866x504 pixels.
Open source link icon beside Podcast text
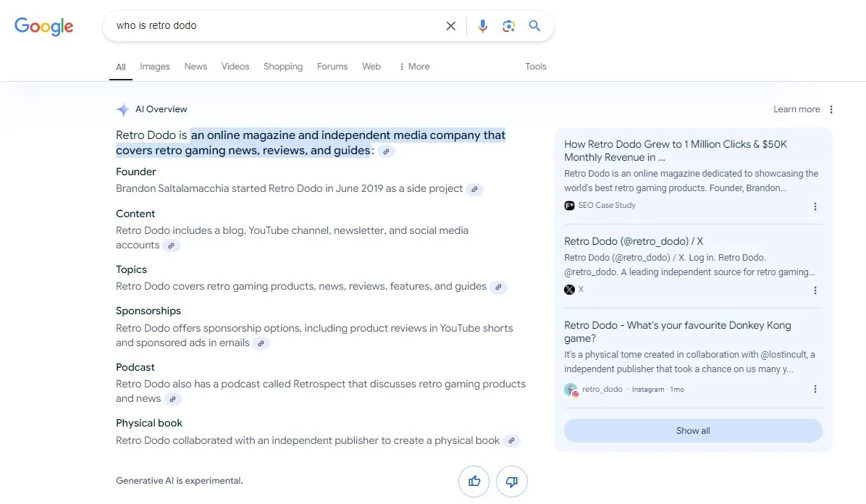(172, 399)
